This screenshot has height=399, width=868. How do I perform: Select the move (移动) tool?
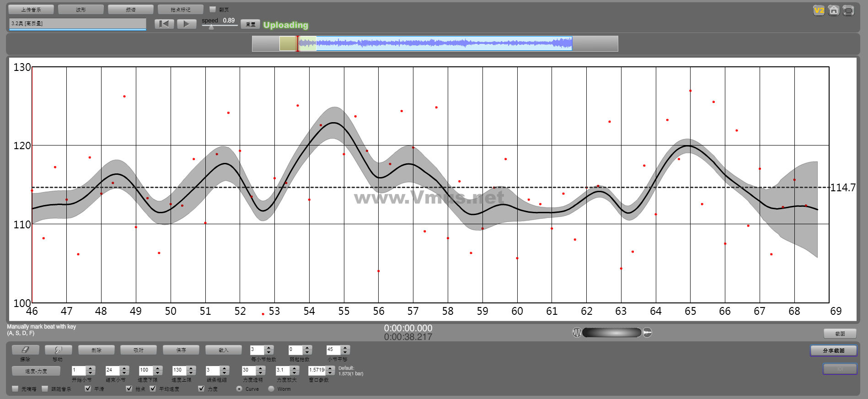[x=58, y=350]
